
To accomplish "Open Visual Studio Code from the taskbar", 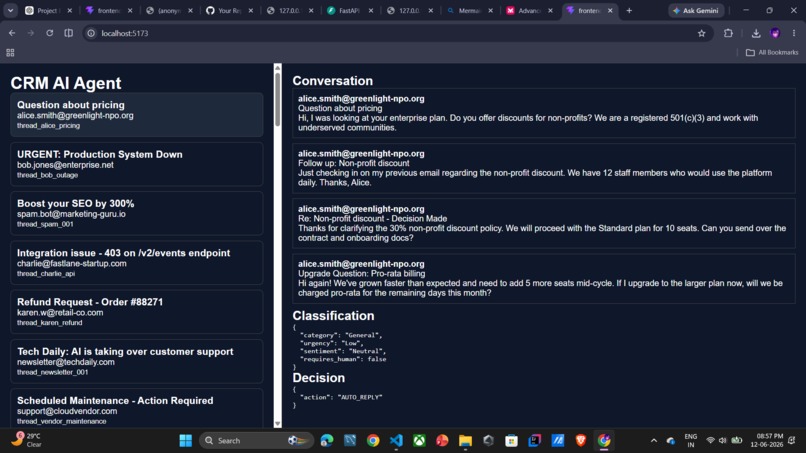I will pyautogui.click(x=396, y=440).
